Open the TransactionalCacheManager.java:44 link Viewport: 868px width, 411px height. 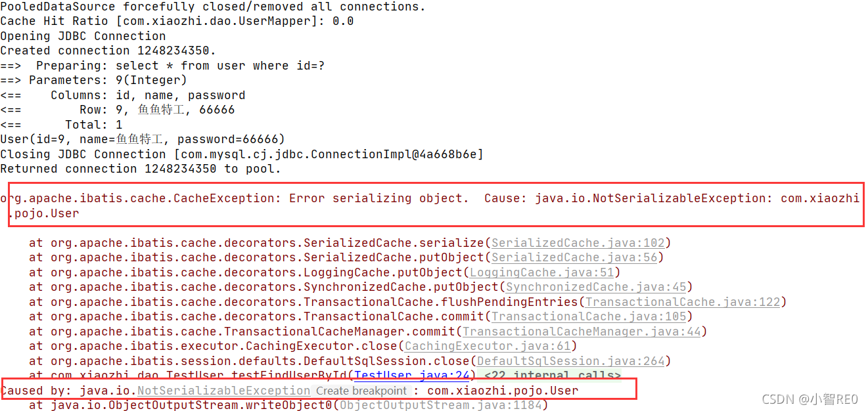click(582, 332)
